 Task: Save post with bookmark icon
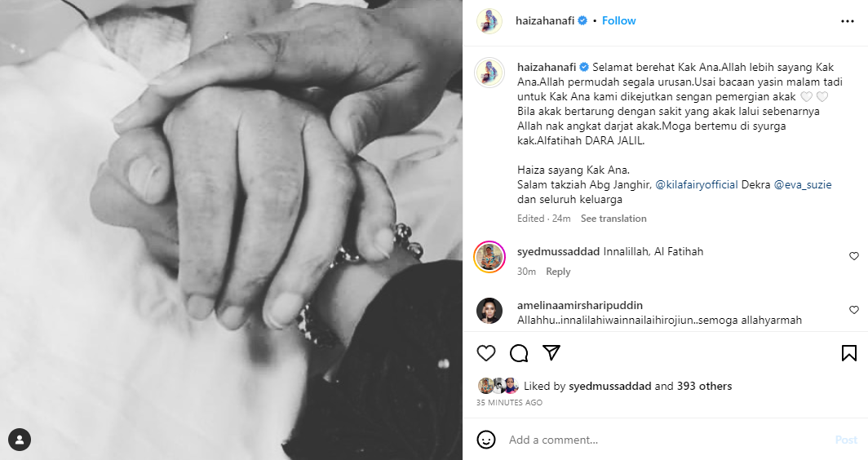848,353
